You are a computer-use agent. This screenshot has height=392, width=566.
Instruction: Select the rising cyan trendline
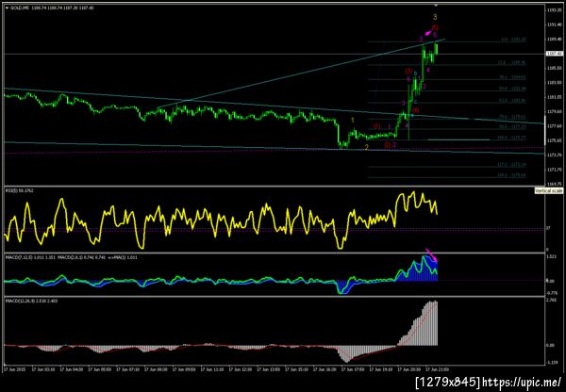click(302, 73)
